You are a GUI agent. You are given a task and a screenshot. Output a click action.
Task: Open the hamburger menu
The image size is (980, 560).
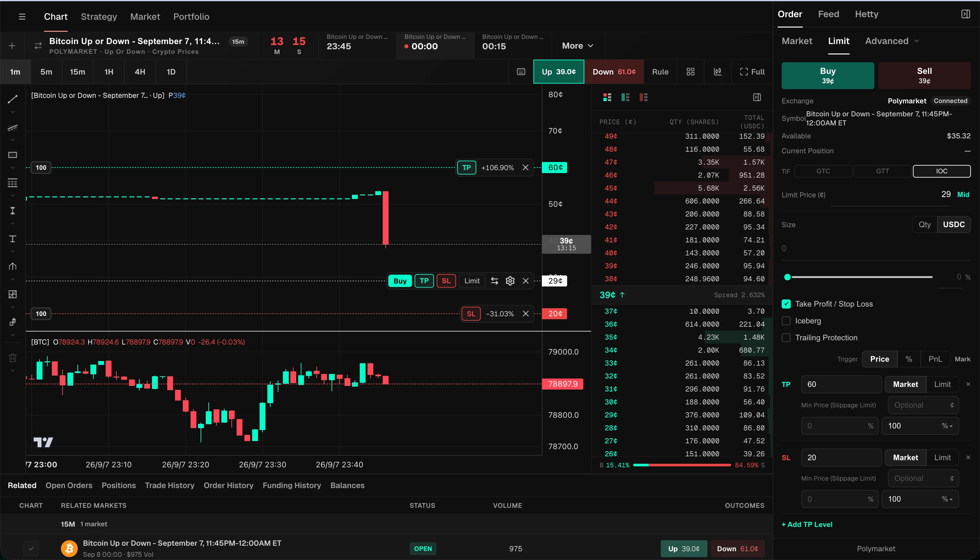22,17
